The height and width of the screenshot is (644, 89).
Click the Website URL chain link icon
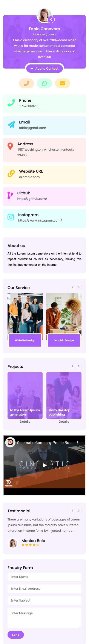11,174
